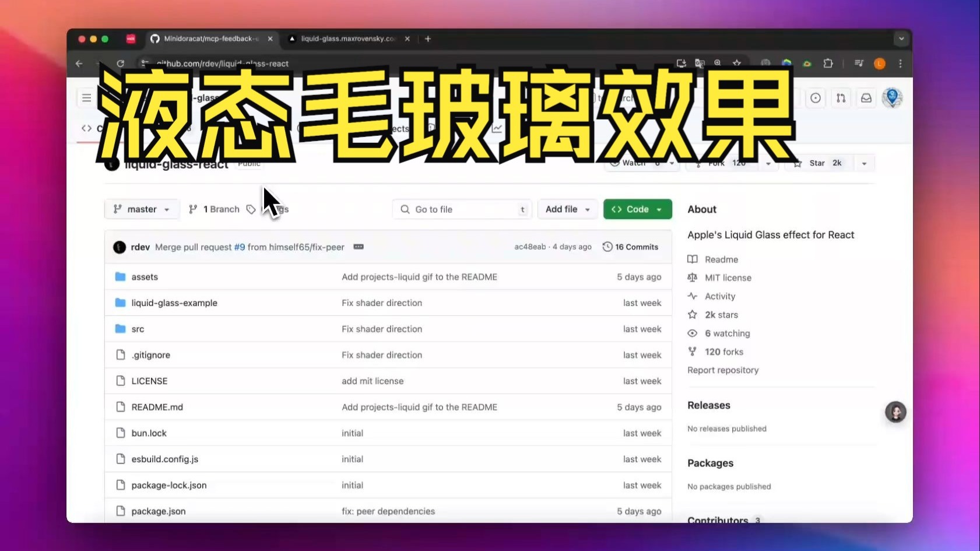Viewport: 980px width, 551px height.
Task: Open the esbuild.config.js file
Action: (x=165, y=459)
